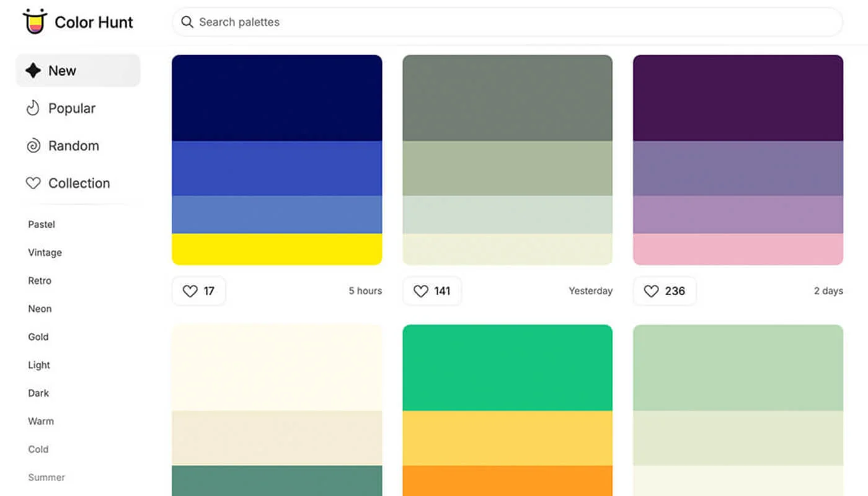
Task: Click the flame icon beside Popular
Action: coord(33,108)
